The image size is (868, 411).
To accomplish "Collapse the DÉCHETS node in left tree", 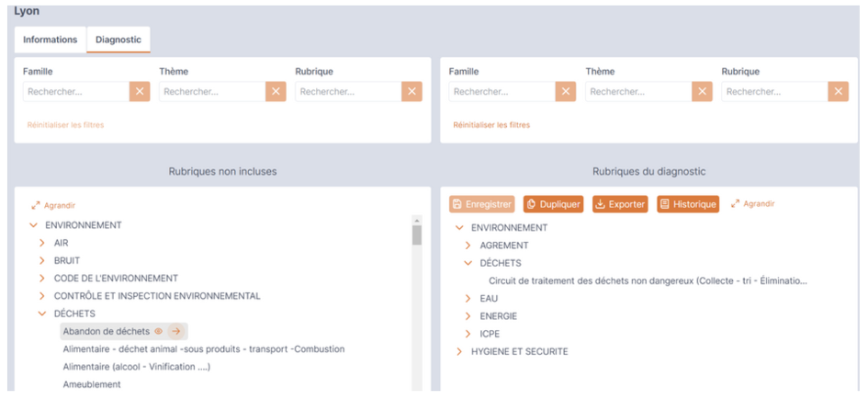I will [42, 314].
